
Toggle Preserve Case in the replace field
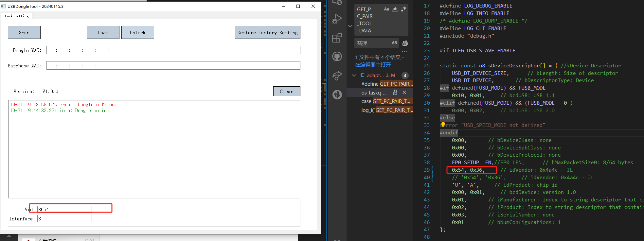click(394, 43)
